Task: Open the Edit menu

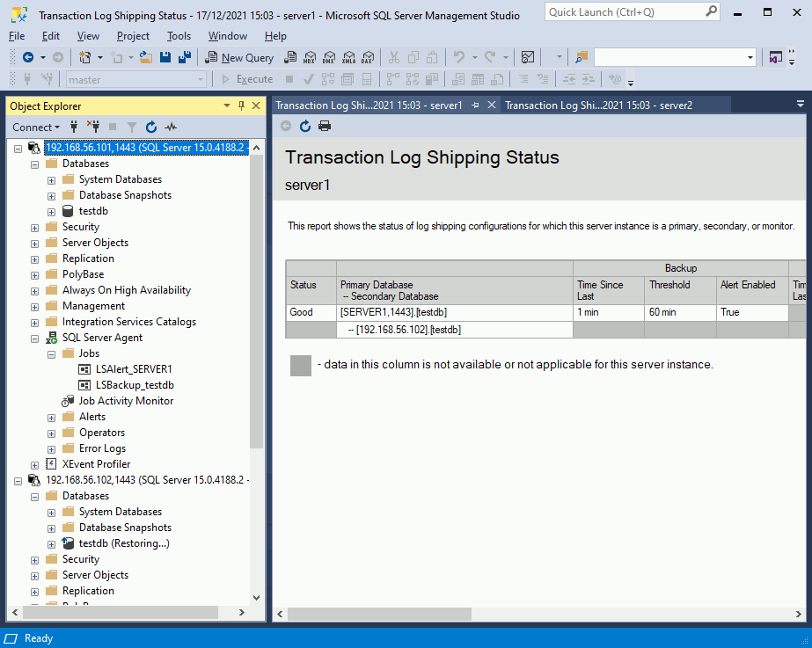Action: coord(51,36)
